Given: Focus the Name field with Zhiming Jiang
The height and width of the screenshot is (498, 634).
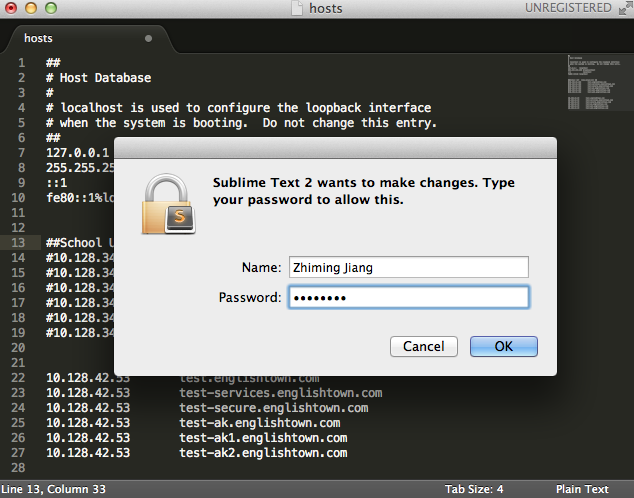Looking at the screenshot, I should coord(408,267).
